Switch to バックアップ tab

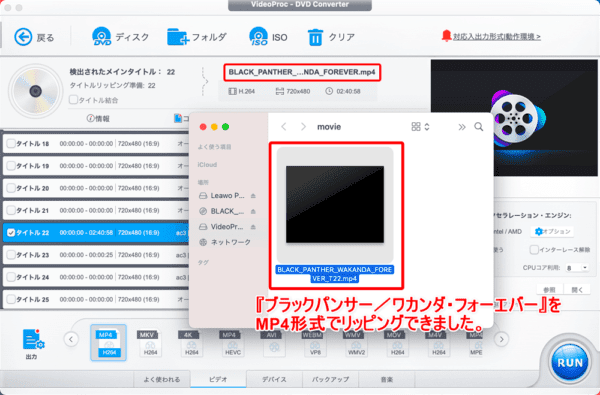tap(330, 379)
